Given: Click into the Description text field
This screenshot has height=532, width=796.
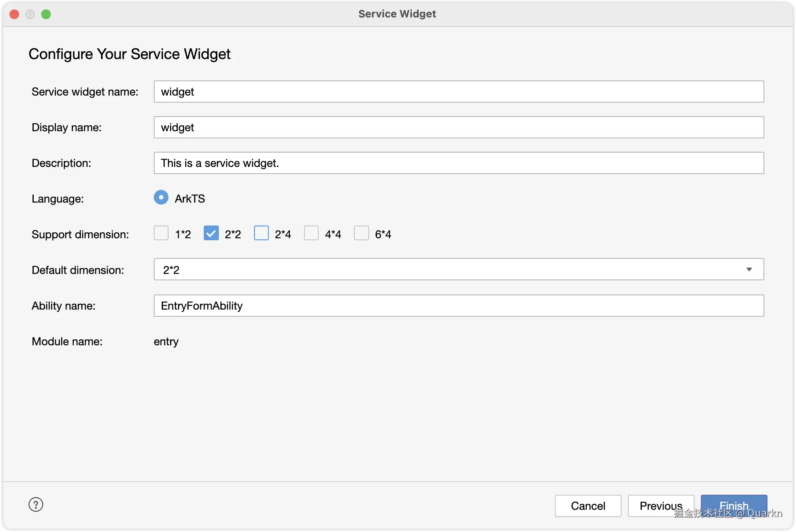Looking at the screenshot, I should [459, 163].
